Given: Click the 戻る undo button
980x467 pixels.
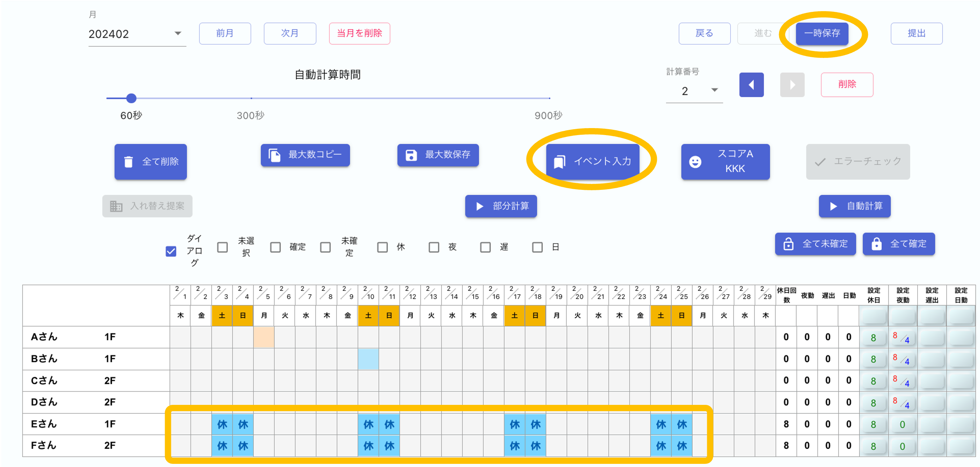Looking at the screenshot, I should pos(704,34).
